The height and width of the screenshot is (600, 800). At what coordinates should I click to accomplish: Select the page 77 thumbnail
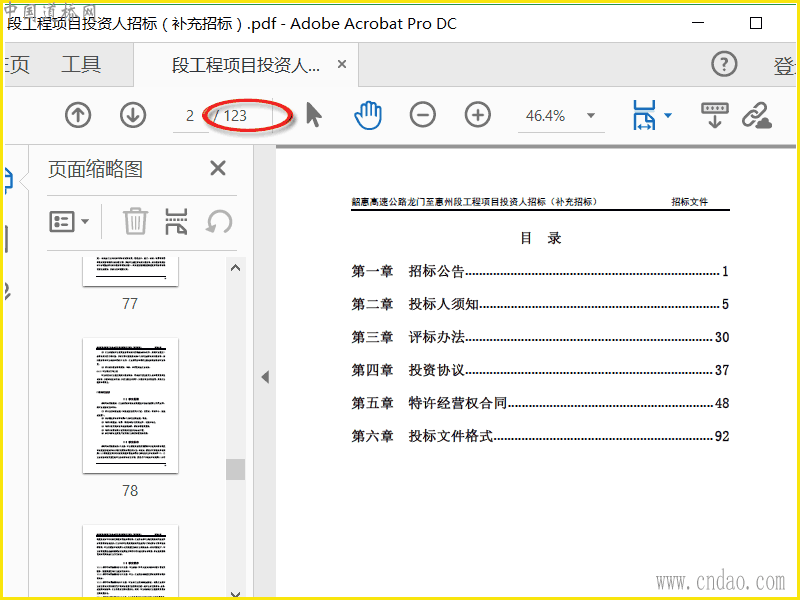(131, 271)
